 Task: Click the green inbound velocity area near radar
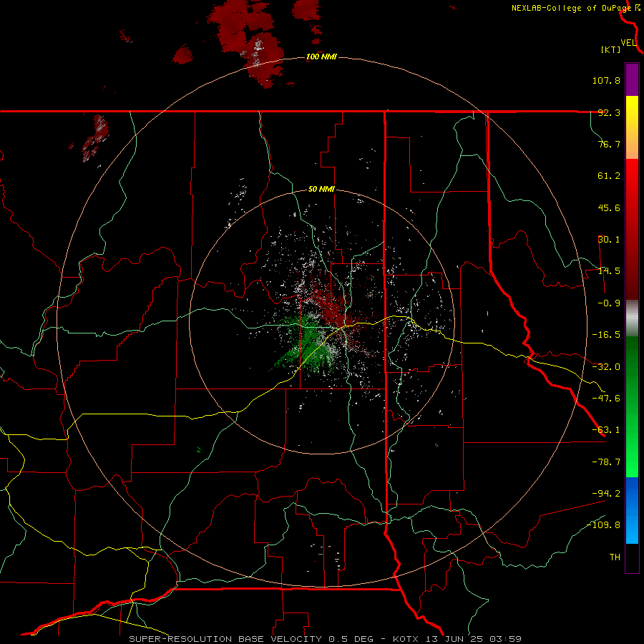coord(310,345)
